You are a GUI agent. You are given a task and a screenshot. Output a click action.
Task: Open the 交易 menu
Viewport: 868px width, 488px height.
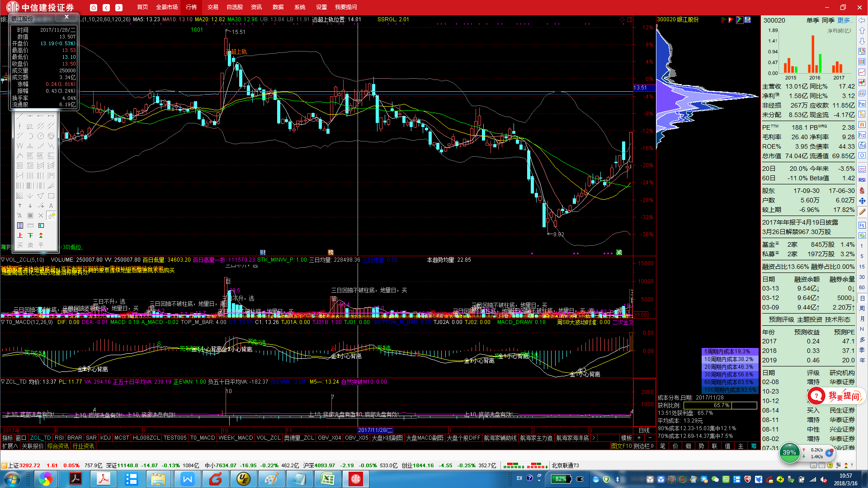pos(213,7)
